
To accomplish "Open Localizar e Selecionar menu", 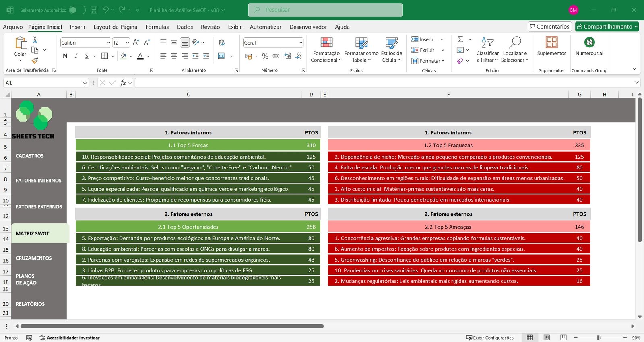I will tap(515, 49).
